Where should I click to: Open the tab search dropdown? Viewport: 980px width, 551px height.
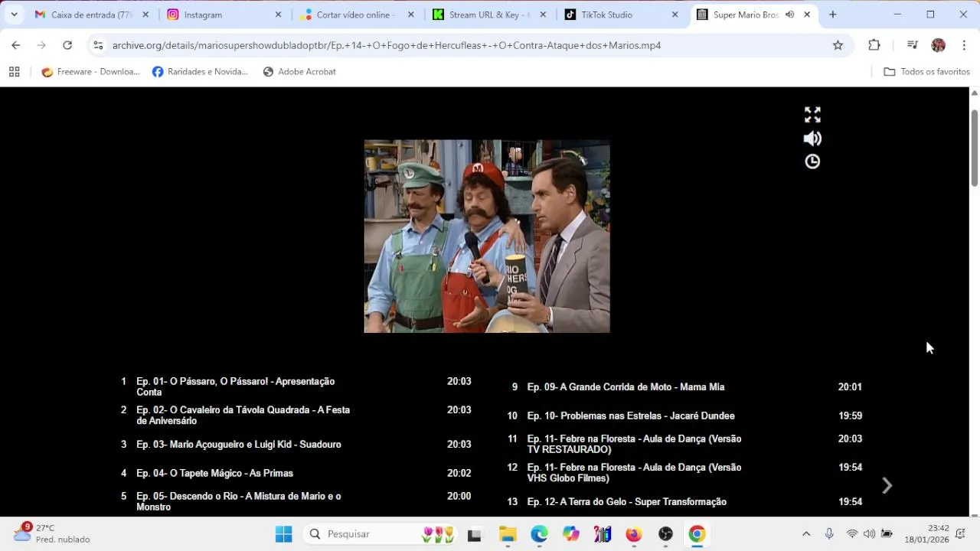pos(14,15)
